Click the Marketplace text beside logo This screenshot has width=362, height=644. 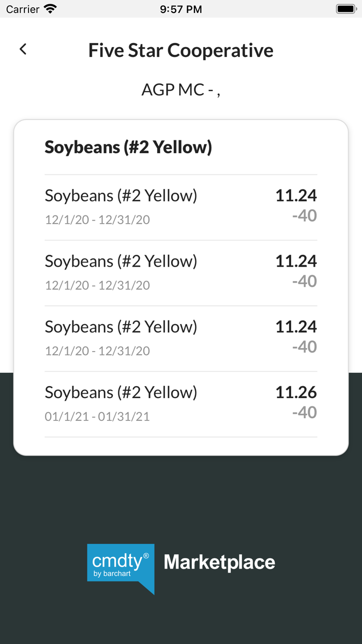point(219,562)
